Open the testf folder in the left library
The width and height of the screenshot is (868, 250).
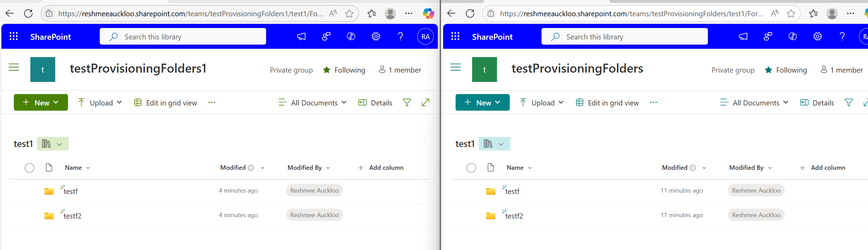[x=70, y=191]
